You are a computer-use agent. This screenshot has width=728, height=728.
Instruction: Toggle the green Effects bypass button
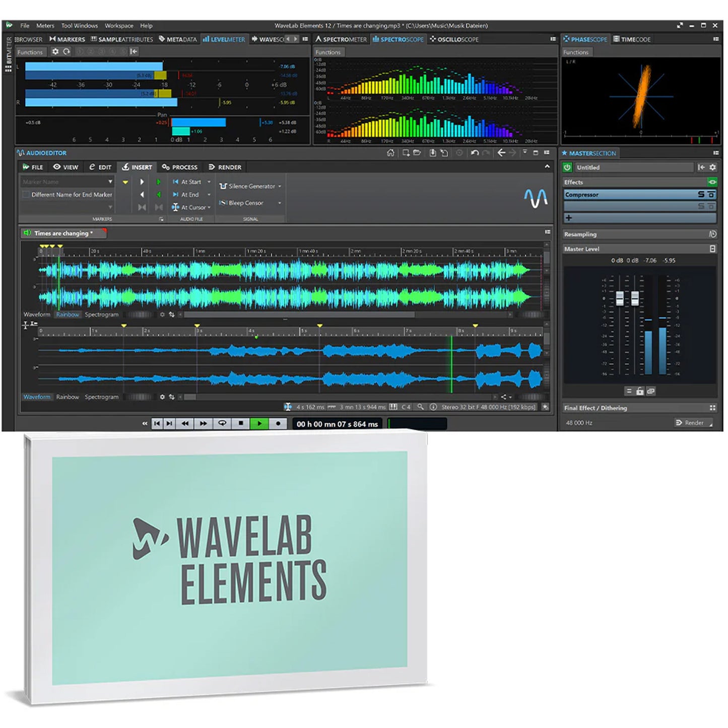coord(711,182)
